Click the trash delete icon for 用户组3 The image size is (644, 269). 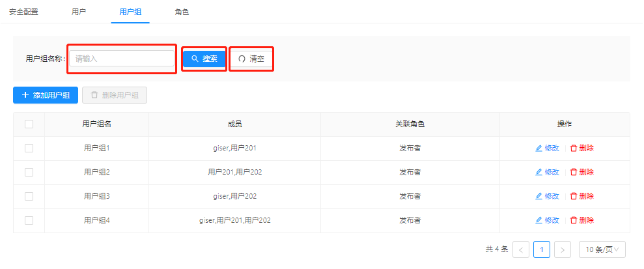574,197
